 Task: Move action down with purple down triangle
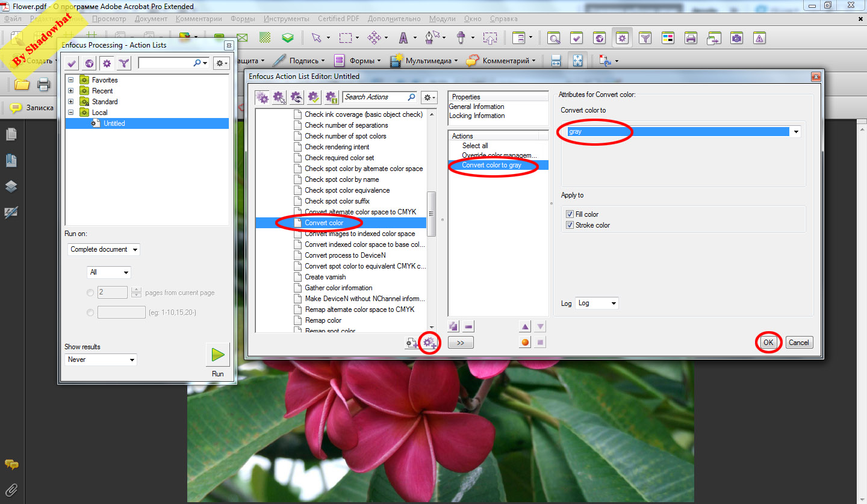540,326
